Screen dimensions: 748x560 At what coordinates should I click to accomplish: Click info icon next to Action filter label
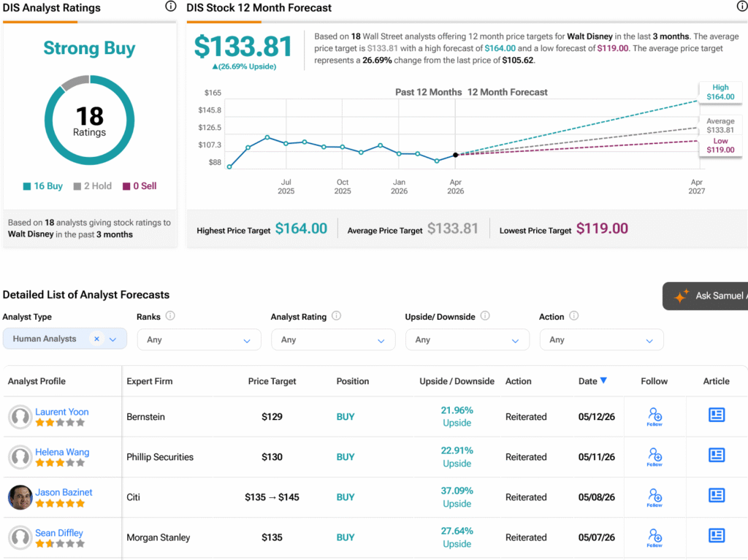(574, 315)
